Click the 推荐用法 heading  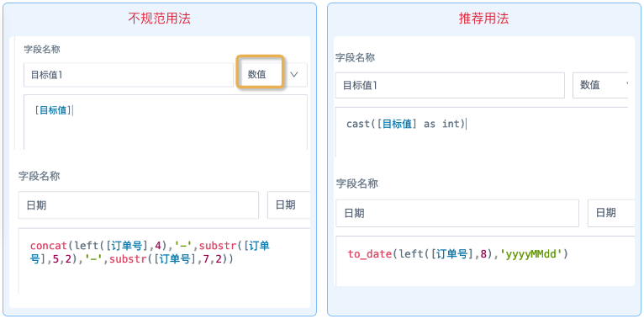[483, 18]
